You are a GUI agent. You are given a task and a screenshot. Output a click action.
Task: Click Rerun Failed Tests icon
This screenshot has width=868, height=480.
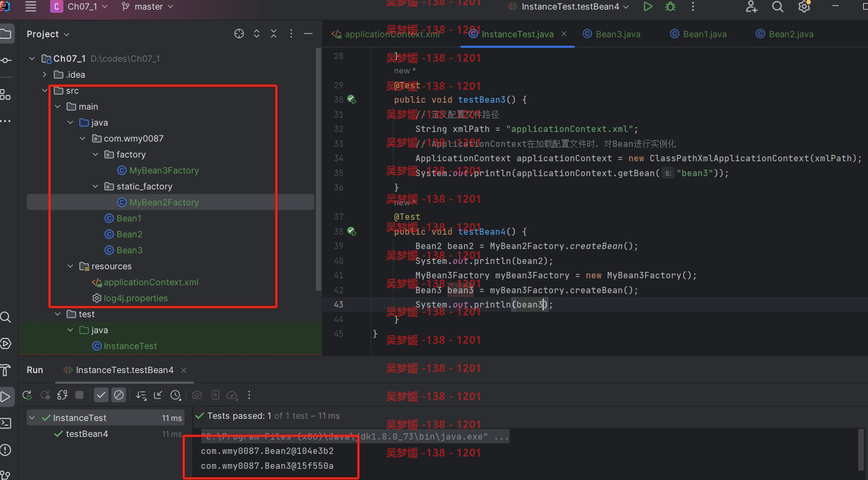45,395
